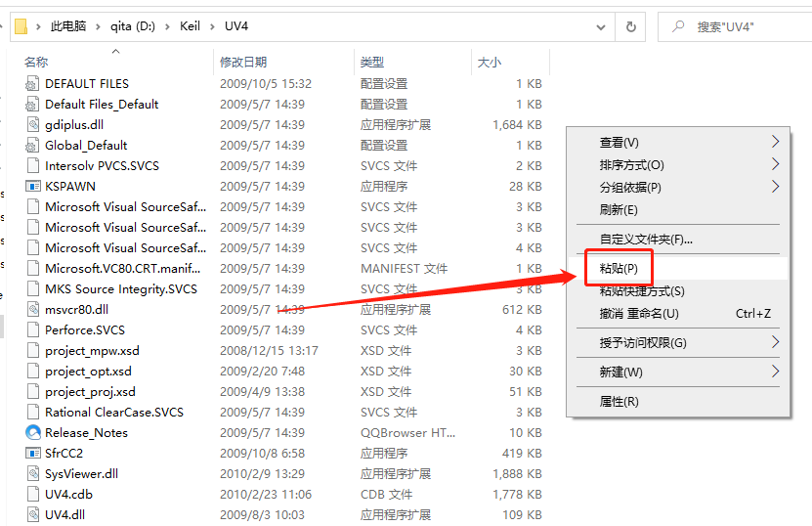
Task: Select the KSPAWN file name
Action: point(70,186)
